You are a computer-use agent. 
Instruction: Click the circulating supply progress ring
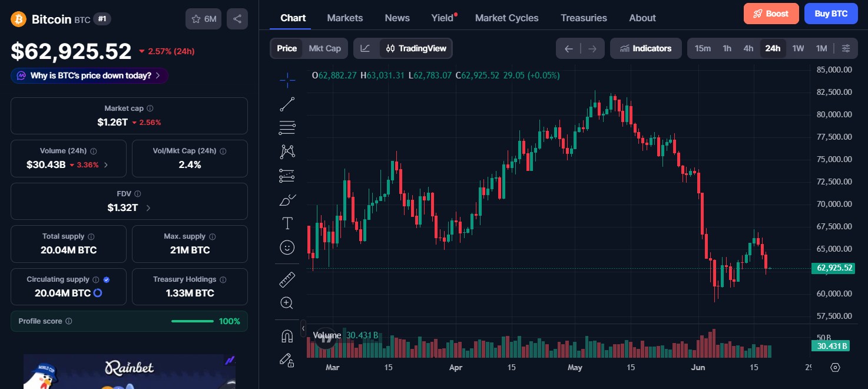point(98,293)
